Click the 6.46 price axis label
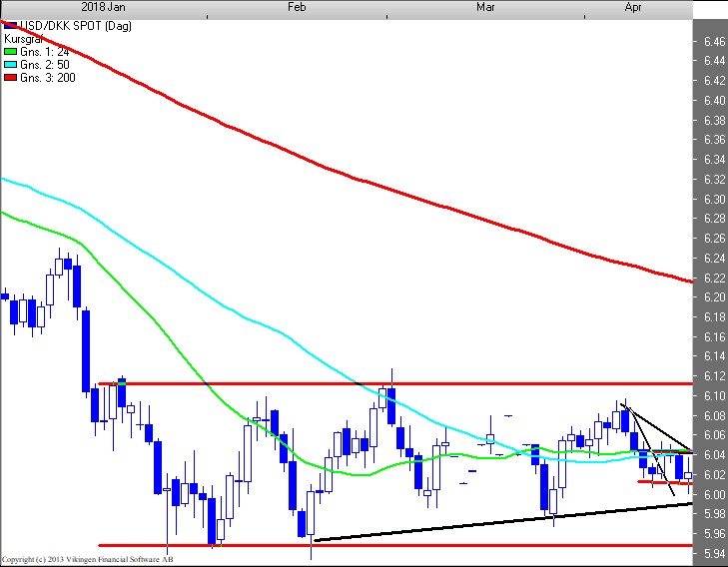The width and height of the screenshot is (728, 567). (714, 41)
